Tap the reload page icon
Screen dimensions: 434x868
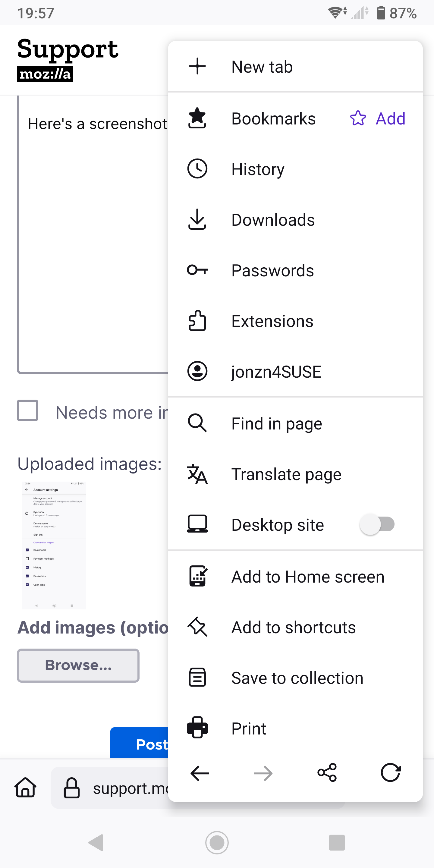pos(391,773)
